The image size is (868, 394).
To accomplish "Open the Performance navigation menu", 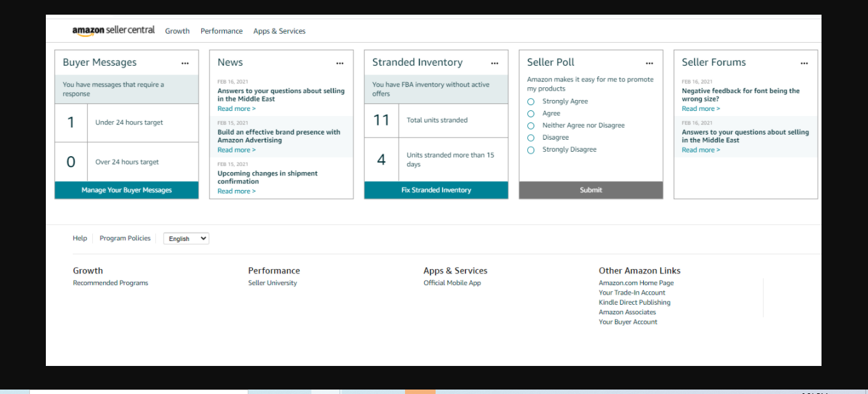I will click(x=222, y=31).
